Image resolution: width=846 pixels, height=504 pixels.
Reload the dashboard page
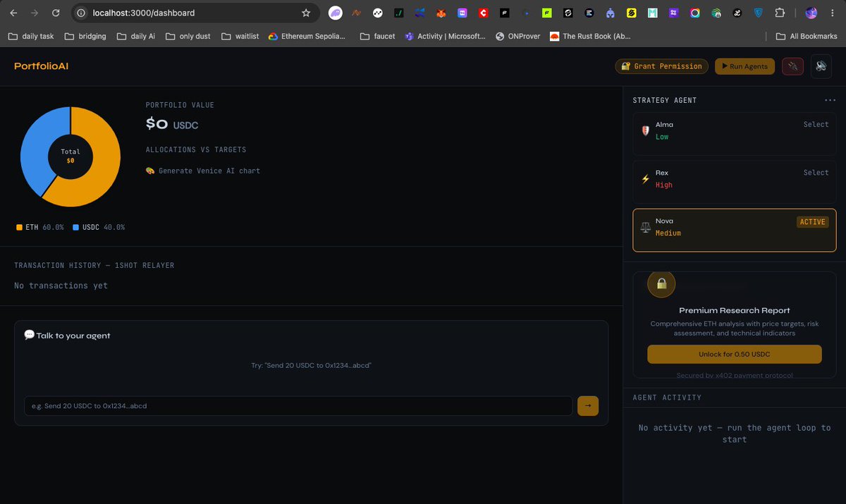pos(56,13)
